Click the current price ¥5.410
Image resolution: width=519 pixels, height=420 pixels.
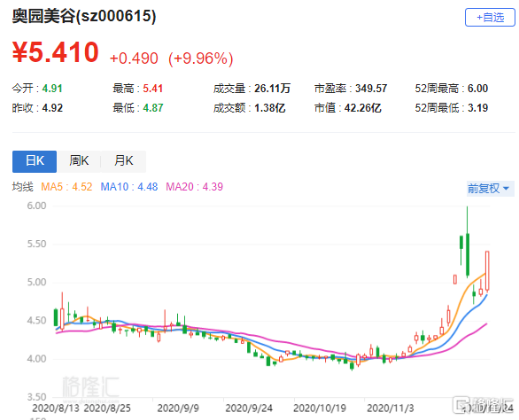(x=55, y=52)
